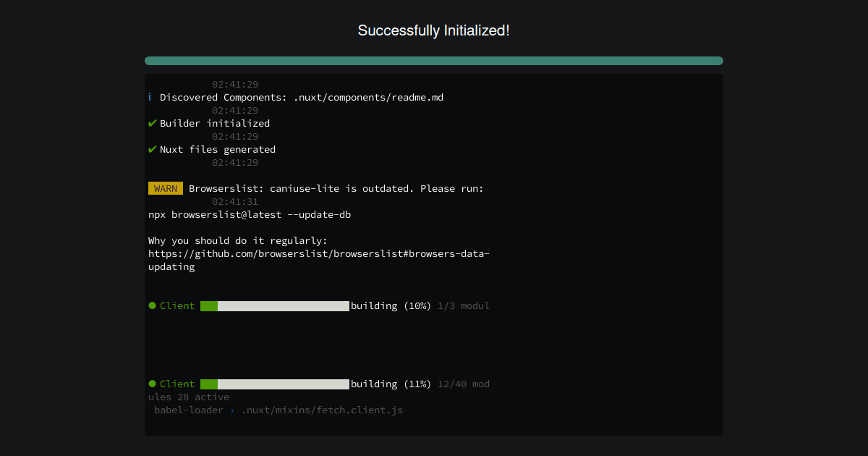Click the green checkmark beside Builder initialized
This screenshot has height=456, width=868.
click(153, 123)
